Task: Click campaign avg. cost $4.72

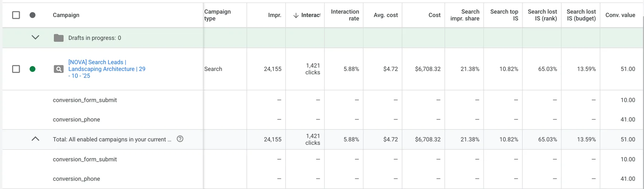Action: pos(391,69)
